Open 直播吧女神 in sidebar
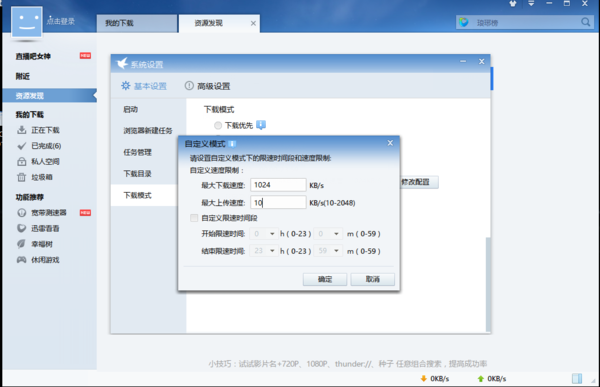 (33, 56)
